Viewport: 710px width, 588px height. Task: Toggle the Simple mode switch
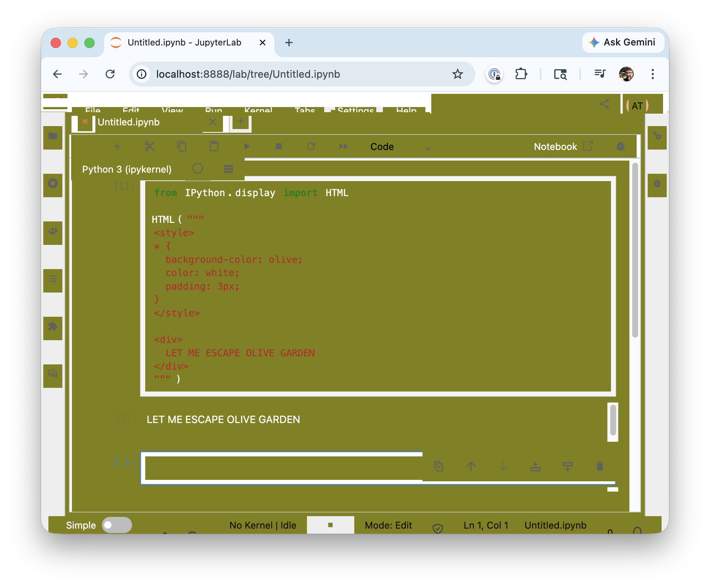pos(117,525)
